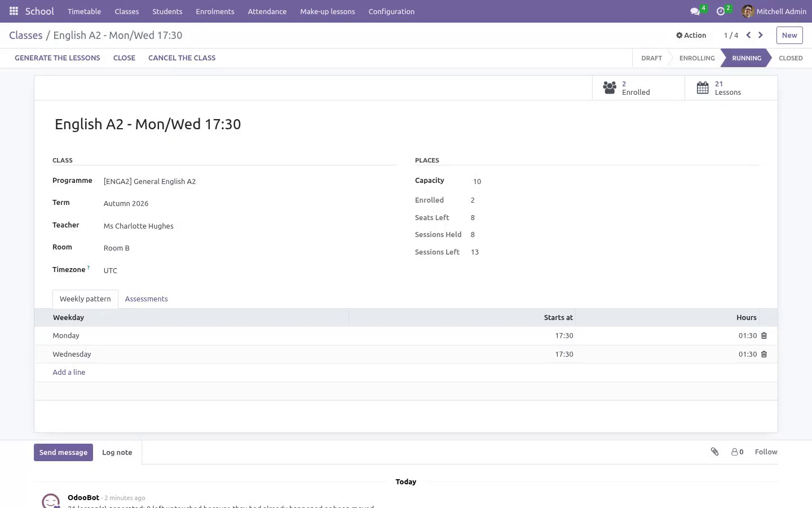Click the Send message button
This screenshot has width=812, height=508.
coord(63,452)
